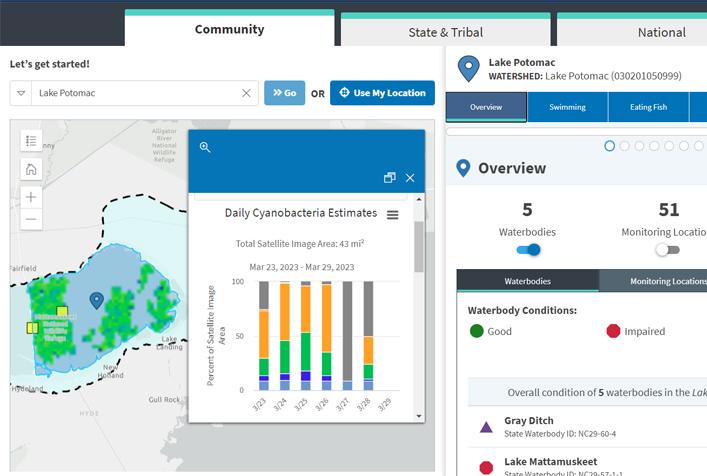Enable the Monitoring Locations switch
The image size is (707, 476).
667,249
